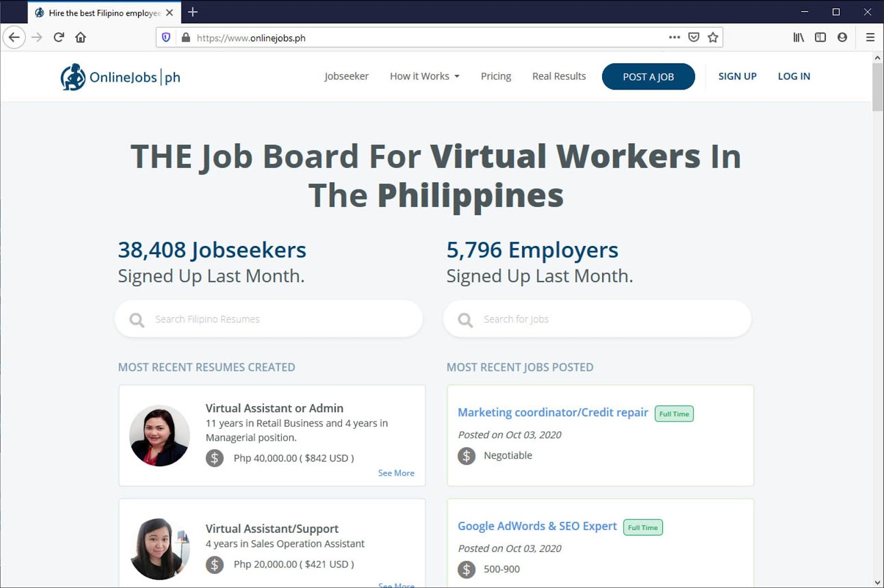Click See More on Virtual Assistant or Admin
The image size is (884, 588).
pos(396,473)
